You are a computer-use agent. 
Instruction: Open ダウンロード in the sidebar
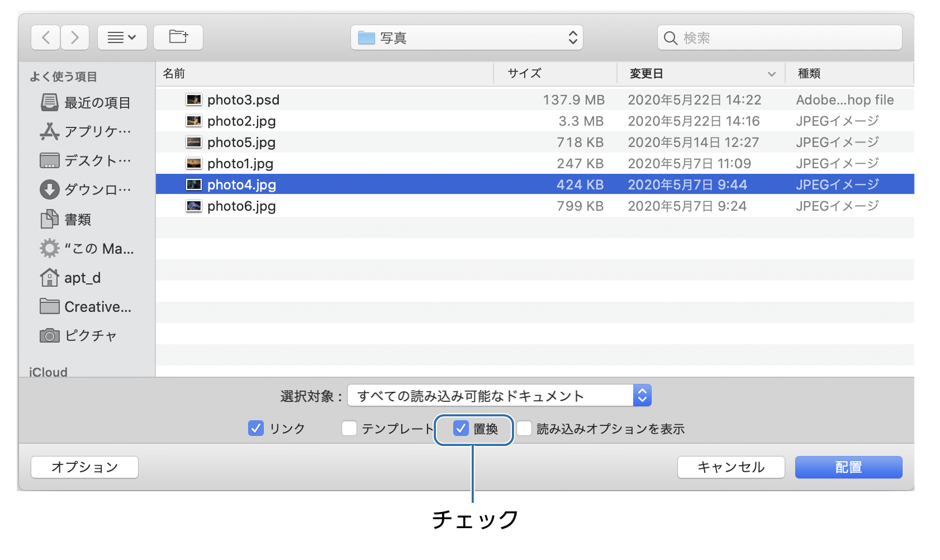pyautogui.click(x=87, y=190)
